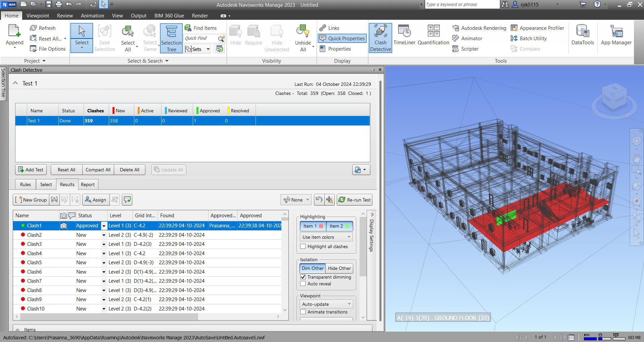The width and height of the screenshot is (644, 342).
Task: Click the Add Test button
Action: [x=31, y=170]
